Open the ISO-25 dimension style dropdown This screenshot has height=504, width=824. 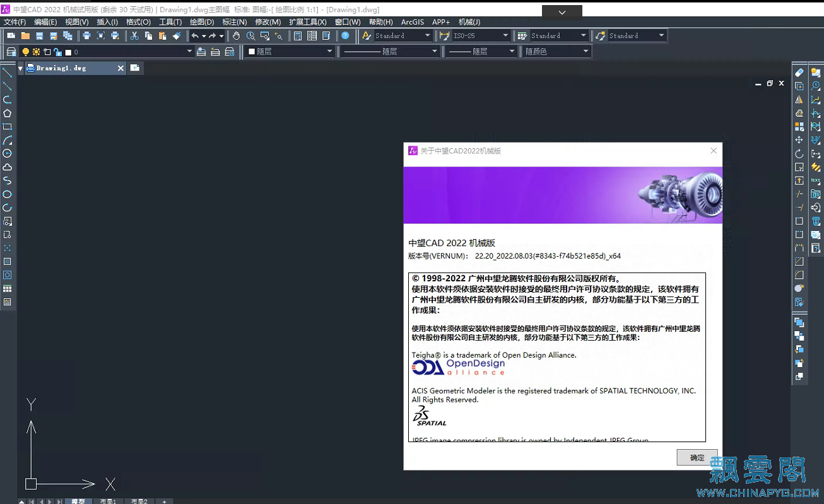(x=505, y=36)
